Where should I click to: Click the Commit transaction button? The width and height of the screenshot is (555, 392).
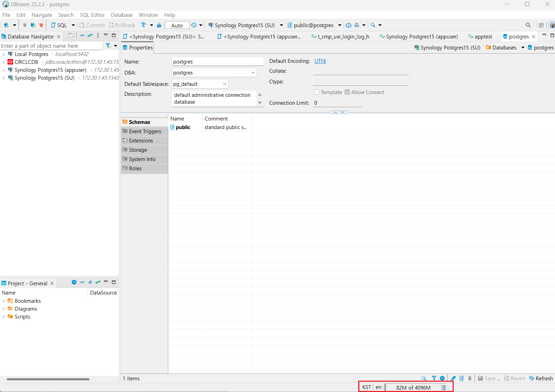tap(92, 25)
